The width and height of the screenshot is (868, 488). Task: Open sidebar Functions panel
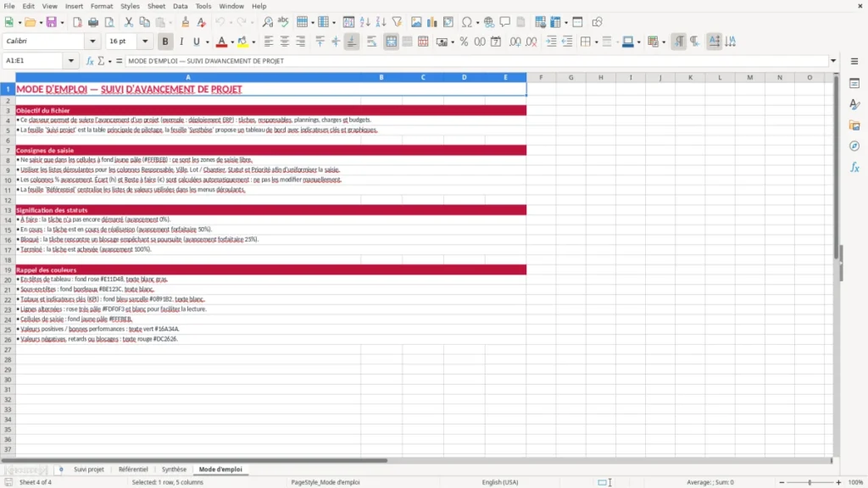click(854, 167)
